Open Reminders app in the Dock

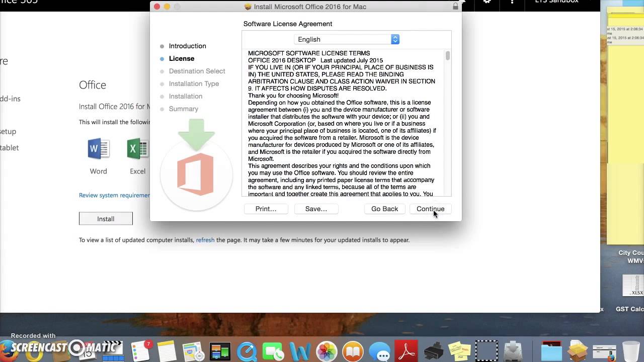point(141,351)
